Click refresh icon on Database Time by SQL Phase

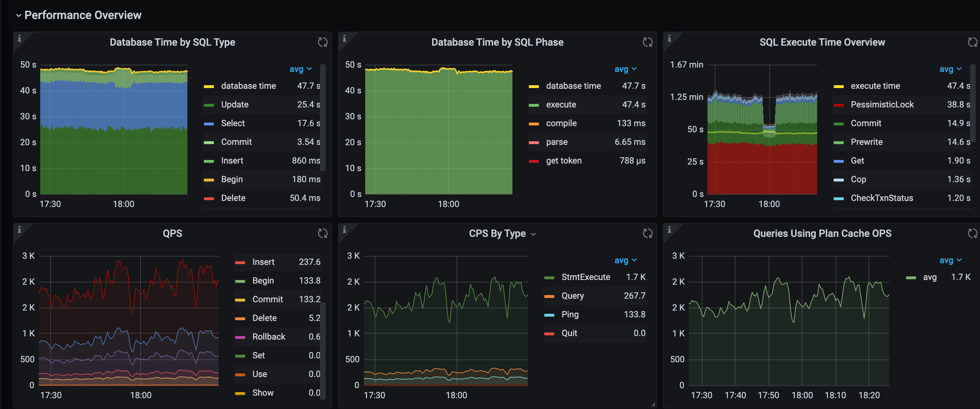[x=647, y=42]
